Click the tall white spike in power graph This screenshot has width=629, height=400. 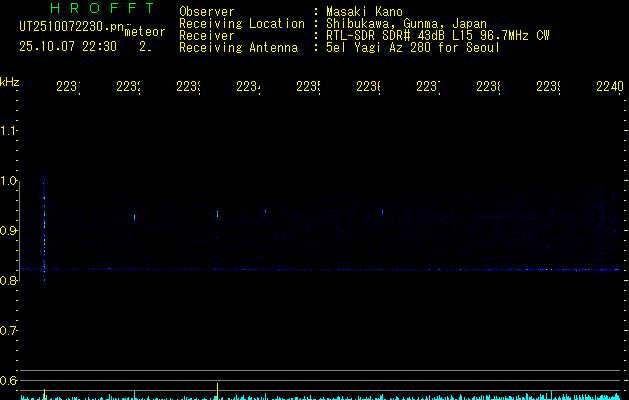pyautogui.click(x=217, y=390)
